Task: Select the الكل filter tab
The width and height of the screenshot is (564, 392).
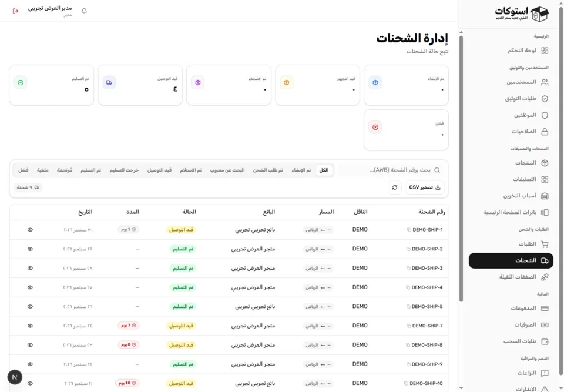Action: click(324, 170)
